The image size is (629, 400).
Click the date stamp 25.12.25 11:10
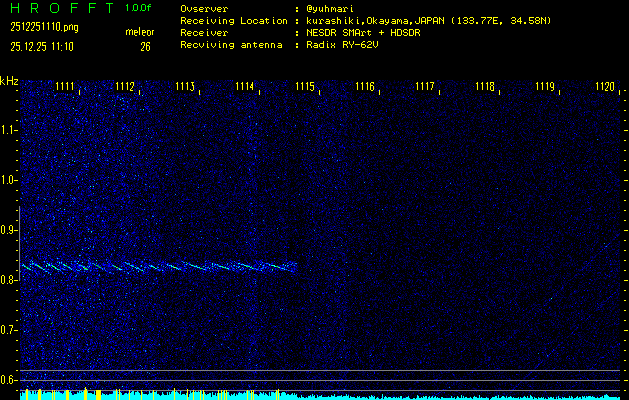point(41,46)
